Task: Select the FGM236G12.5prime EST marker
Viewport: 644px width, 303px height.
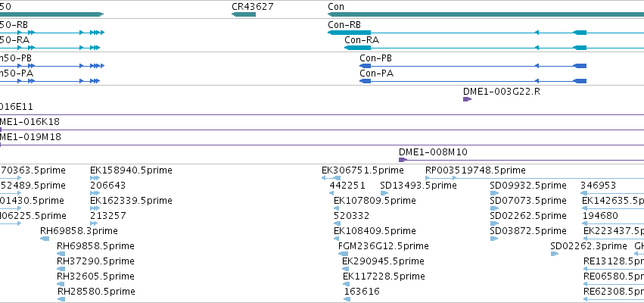Action: pyautogui.click(x=343, y=254)
